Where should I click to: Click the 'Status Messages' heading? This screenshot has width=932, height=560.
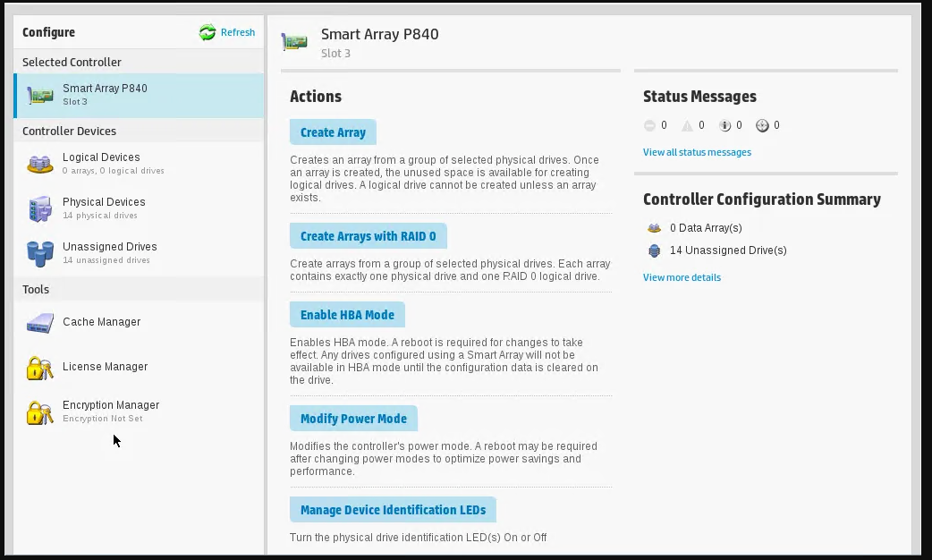[x=699, y=97]
